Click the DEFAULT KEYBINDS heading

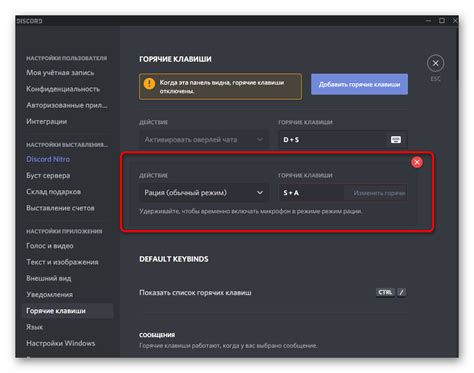pyautogui.click(x=174, y=259)
